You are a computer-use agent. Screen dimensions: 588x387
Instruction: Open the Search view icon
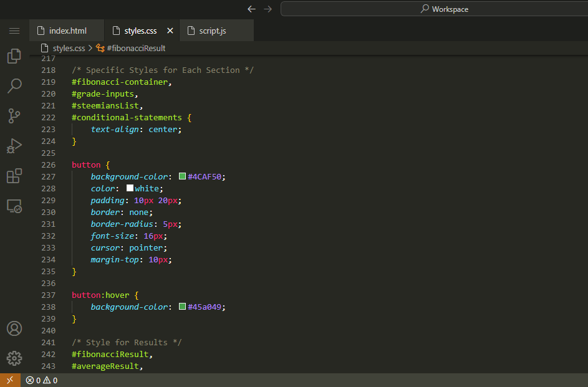(14, 86)
